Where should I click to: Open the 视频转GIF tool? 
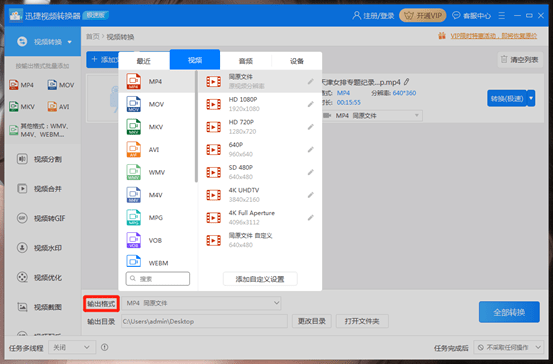(41, 218)
